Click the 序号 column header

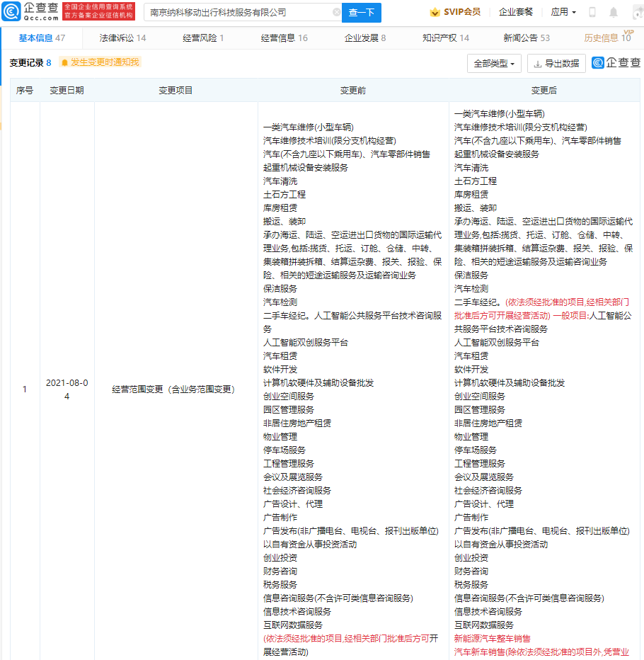24,91
